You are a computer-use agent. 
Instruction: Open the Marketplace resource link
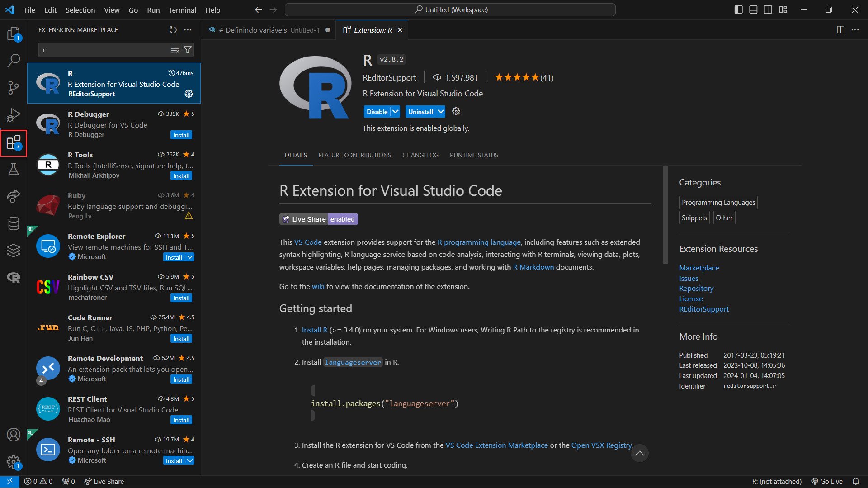[x=698, y=268]
